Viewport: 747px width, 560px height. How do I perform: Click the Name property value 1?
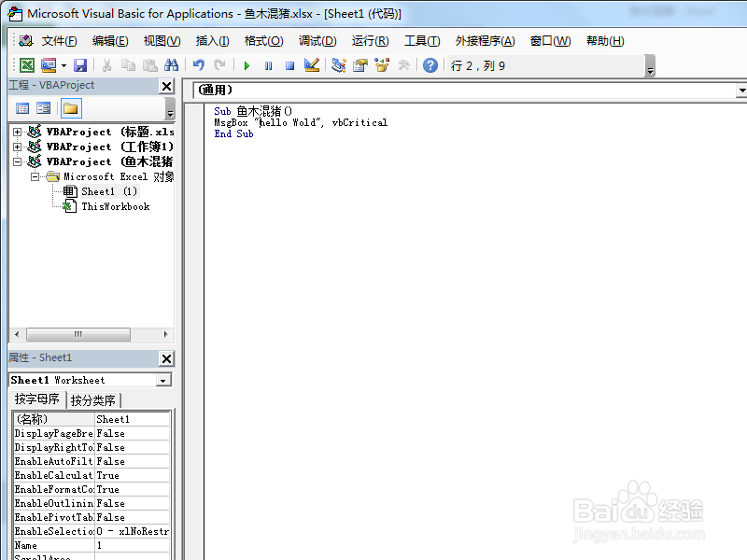pos(132,545)
